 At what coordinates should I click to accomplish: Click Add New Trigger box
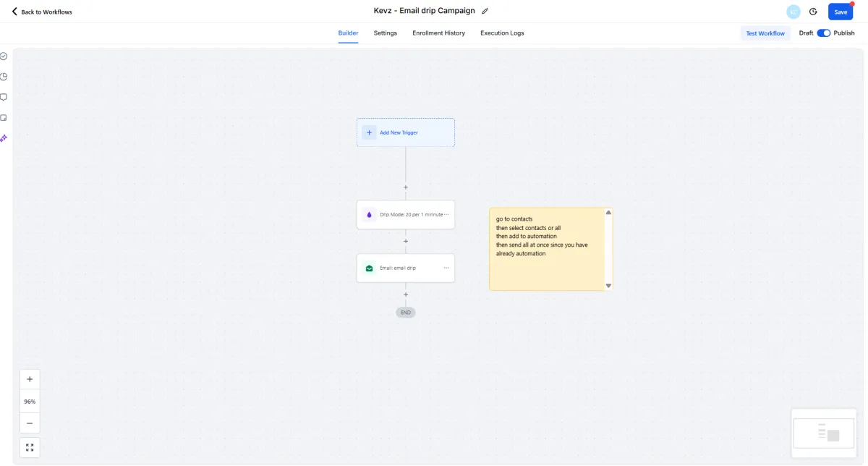tap(406, 132)
